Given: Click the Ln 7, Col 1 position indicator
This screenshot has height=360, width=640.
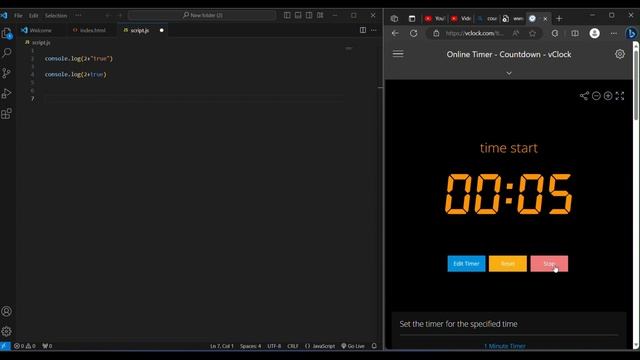Looking at the screenshot, I should [x=222, y=346].
